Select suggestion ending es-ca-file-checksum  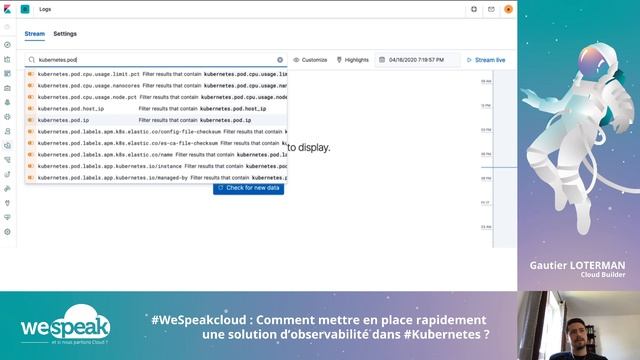point(156,143)
